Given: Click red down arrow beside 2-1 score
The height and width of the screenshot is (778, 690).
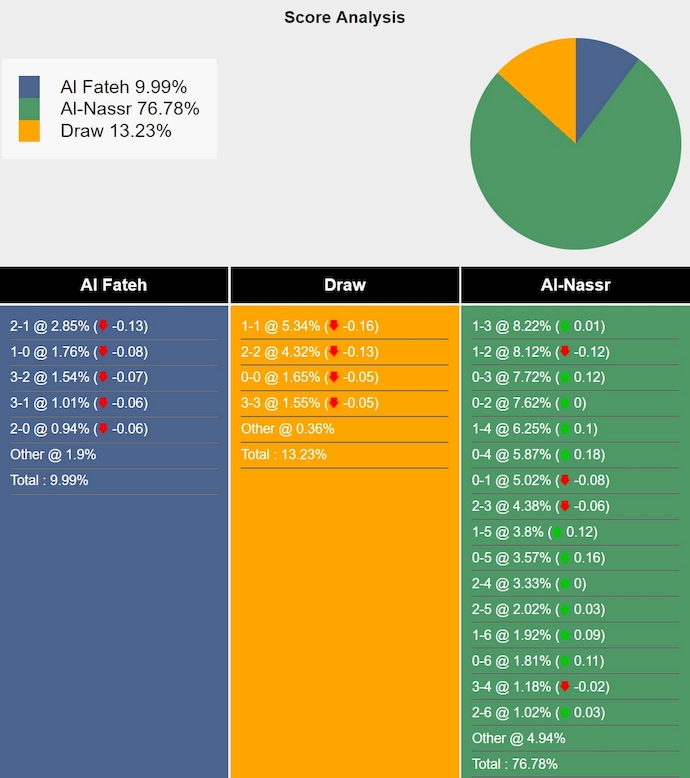Looking at the screenshot, I should [x=103, y=326].
